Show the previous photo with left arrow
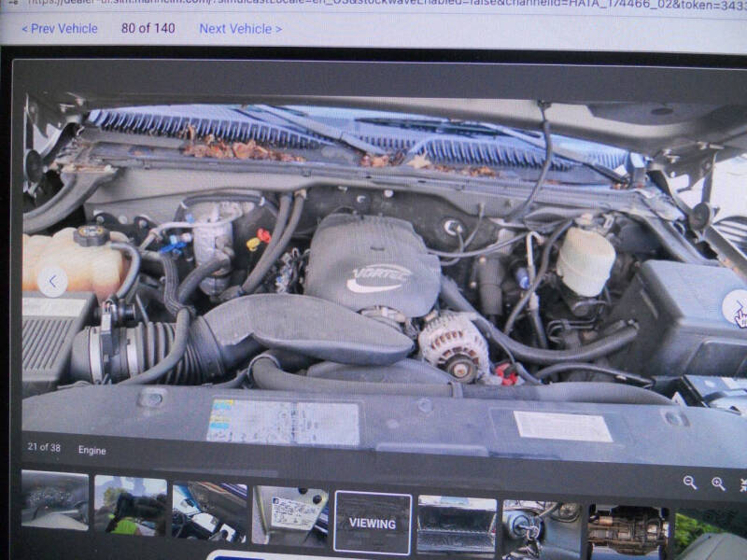Image resolution: width=747 pixels, height=560 pixels. pyautogui.click(x=52, y=282)
